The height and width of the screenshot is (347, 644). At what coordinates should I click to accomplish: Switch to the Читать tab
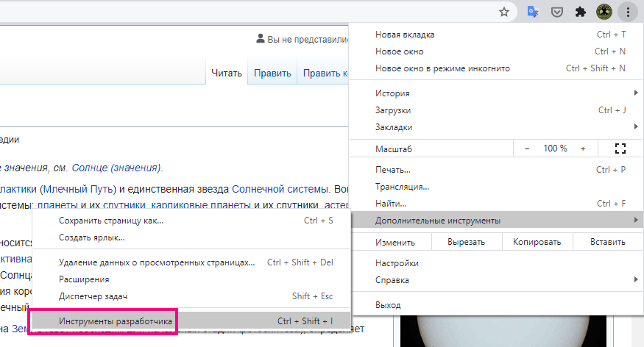coord(226,73)
